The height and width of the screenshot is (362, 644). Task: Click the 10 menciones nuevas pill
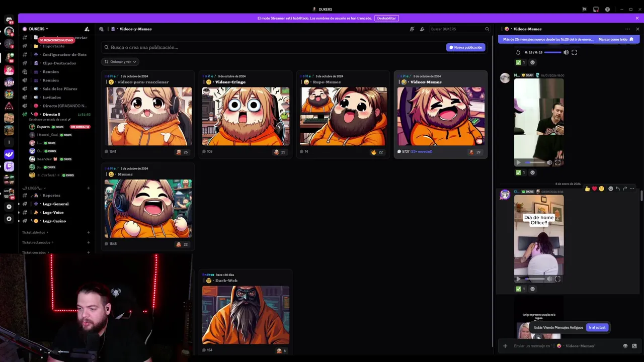pyautogui.click(x=56, y=40)
